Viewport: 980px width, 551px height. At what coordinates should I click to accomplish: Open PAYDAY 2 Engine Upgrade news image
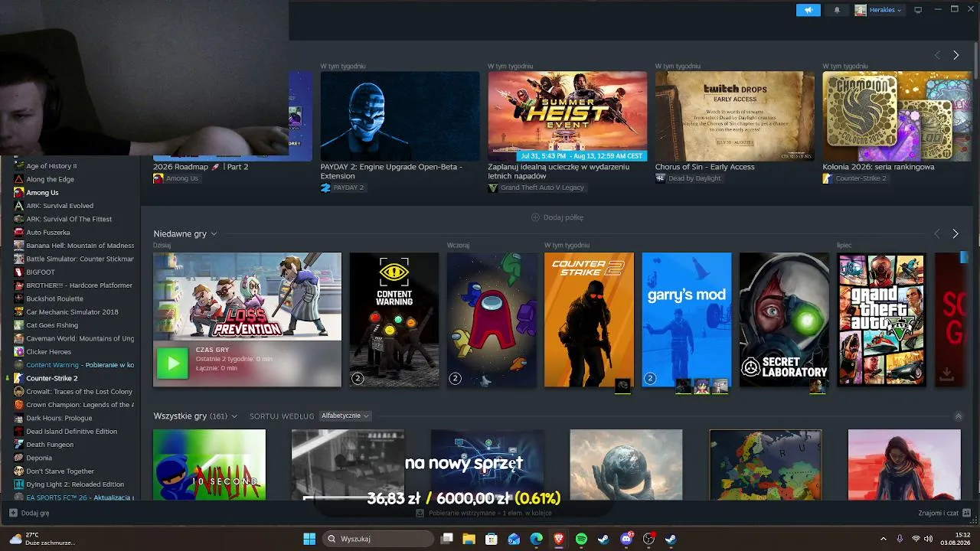(400, 116)
